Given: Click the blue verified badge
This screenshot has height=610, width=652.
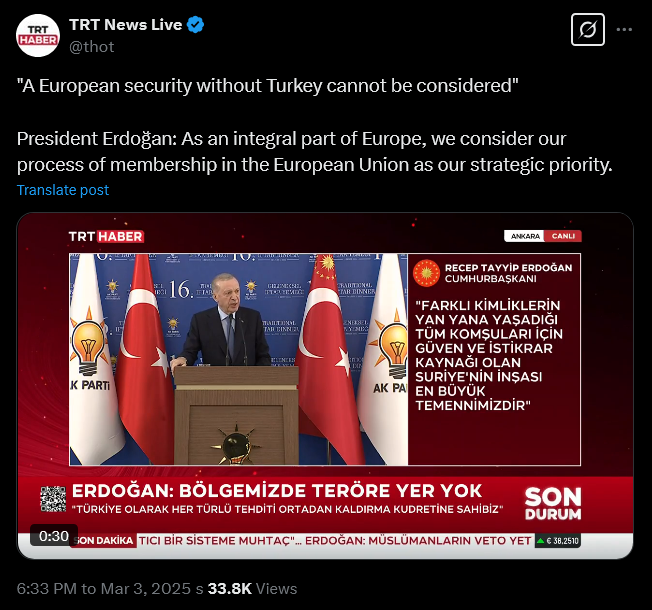Looking at the screenshot, I should 195,25.
